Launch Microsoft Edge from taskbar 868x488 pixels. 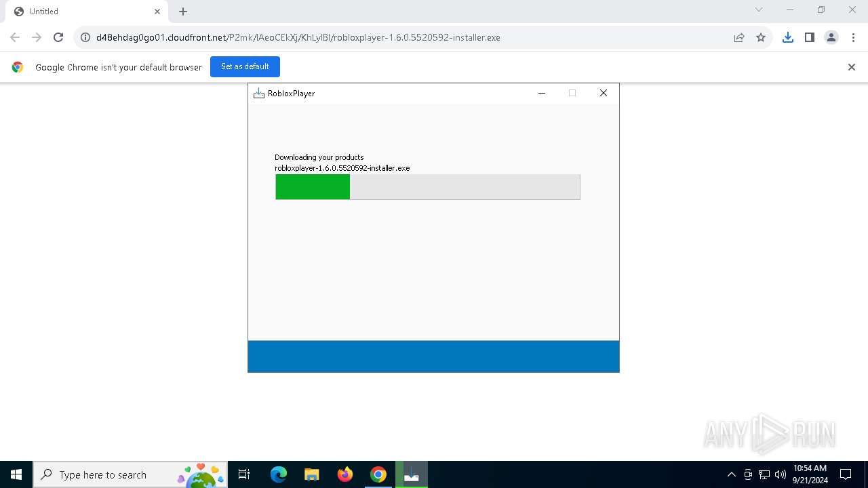pyautogui.click(x=279, y=474)
